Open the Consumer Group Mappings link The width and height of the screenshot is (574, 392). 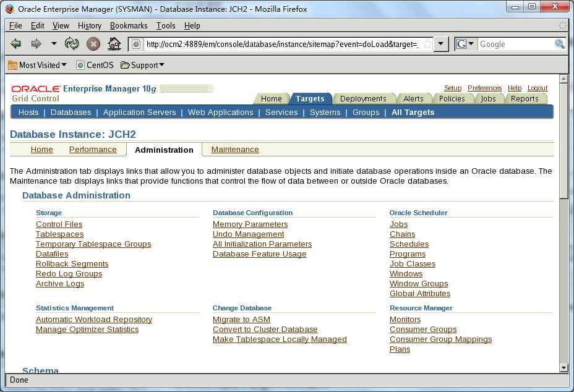(441, 339)
